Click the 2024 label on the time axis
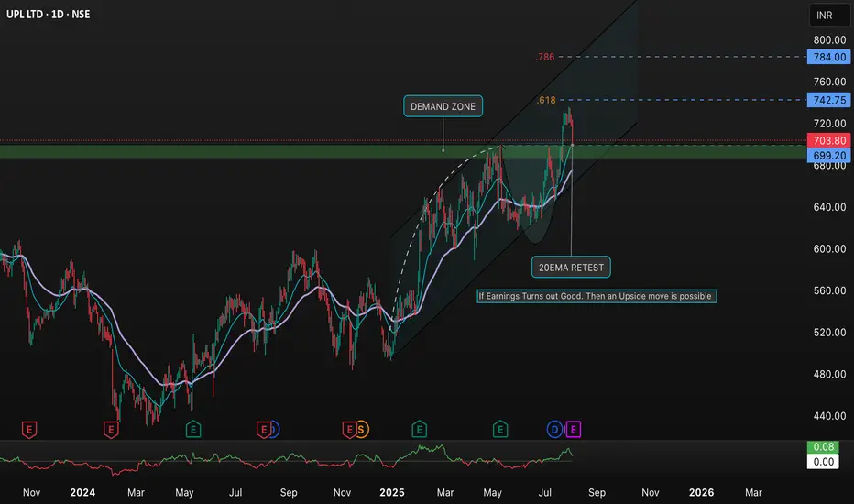Image resolution: width=854 pixels, height=504 pixels. (82, 493)
